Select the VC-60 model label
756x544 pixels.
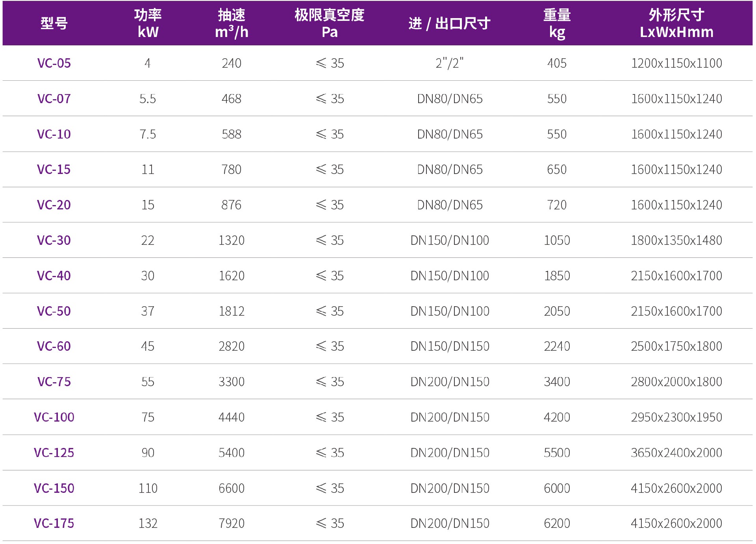(54, 346)
